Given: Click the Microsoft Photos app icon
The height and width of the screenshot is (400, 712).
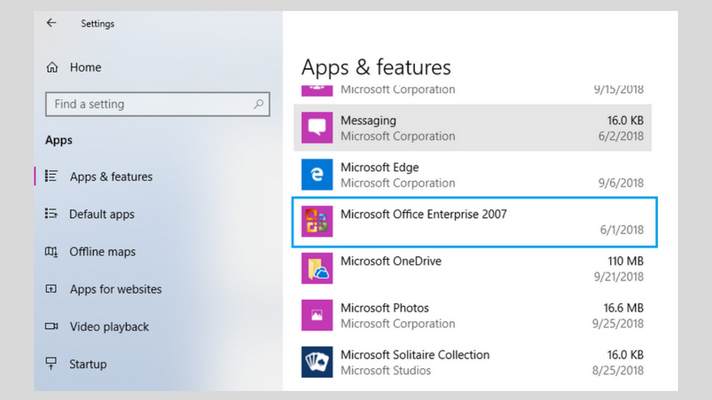Looking at the screenshot, I should click(317, 315).
